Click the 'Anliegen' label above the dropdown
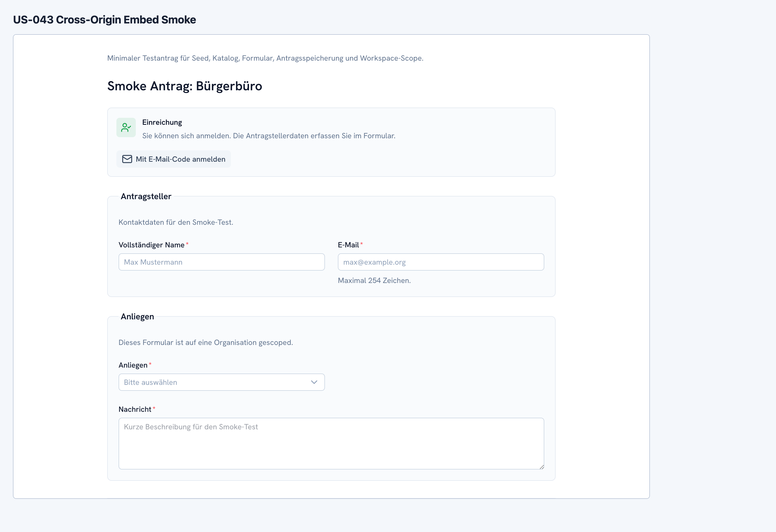Screen dimensions: 776x532 [x=133, y=365]
